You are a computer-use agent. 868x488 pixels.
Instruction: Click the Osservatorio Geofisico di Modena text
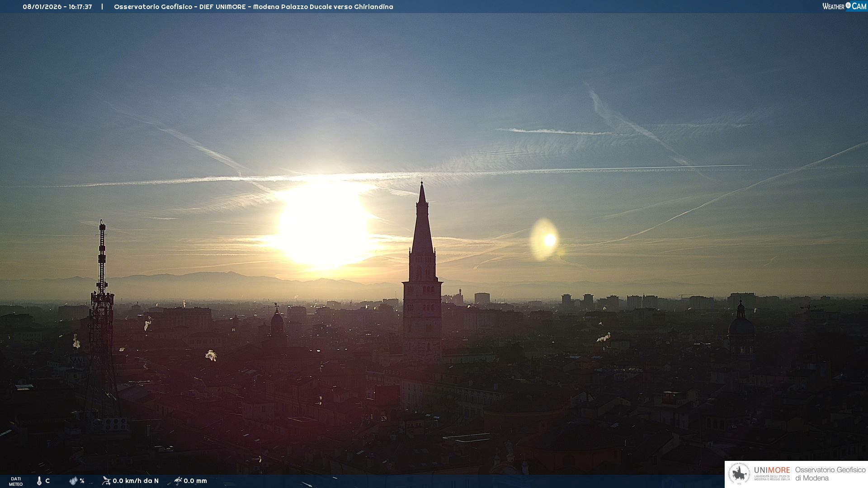click(830, 474)
